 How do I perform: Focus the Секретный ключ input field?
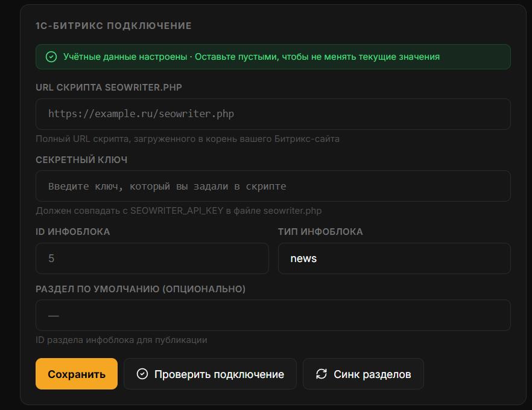pos(273,186)
